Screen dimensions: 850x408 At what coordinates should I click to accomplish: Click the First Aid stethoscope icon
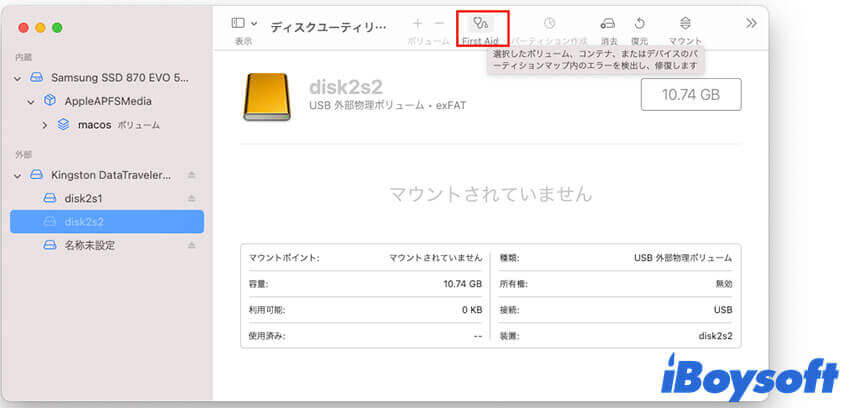coord(480,23)
